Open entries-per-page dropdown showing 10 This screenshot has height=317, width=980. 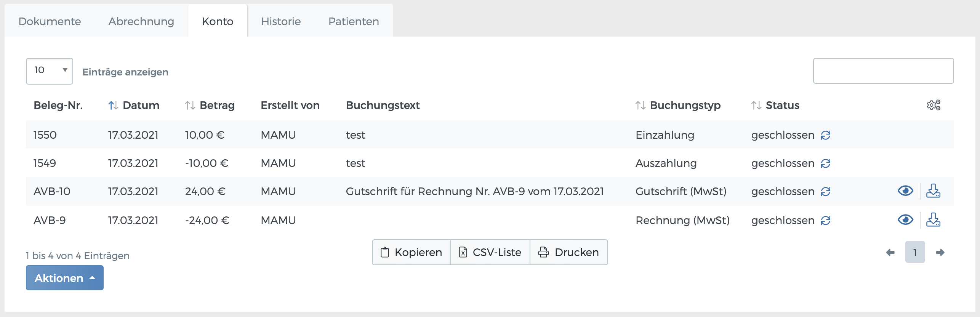click(x=50, y=71)
